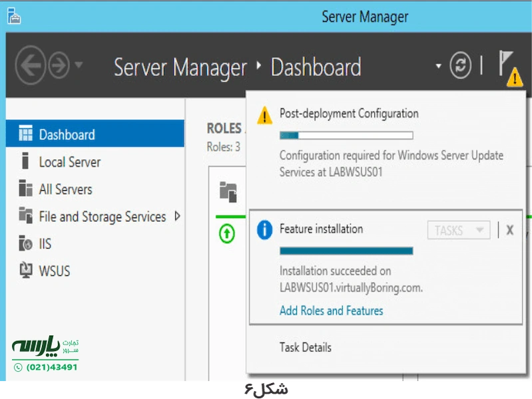The width and height of the screenshot is (532, 399).
Task: Expand File and Storage Services arrow
Action: (x=177, y=216)
